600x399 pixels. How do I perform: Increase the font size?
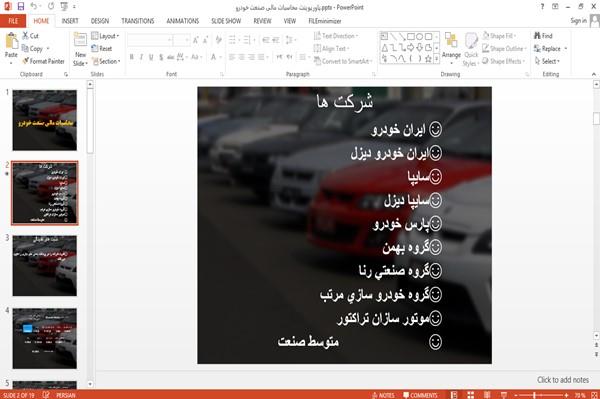click(196, 40)
